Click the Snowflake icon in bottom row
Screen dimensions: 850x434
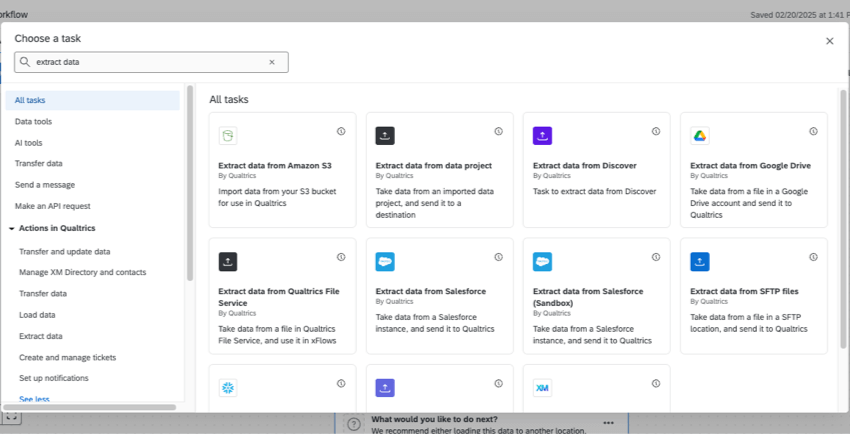point(228,388)
